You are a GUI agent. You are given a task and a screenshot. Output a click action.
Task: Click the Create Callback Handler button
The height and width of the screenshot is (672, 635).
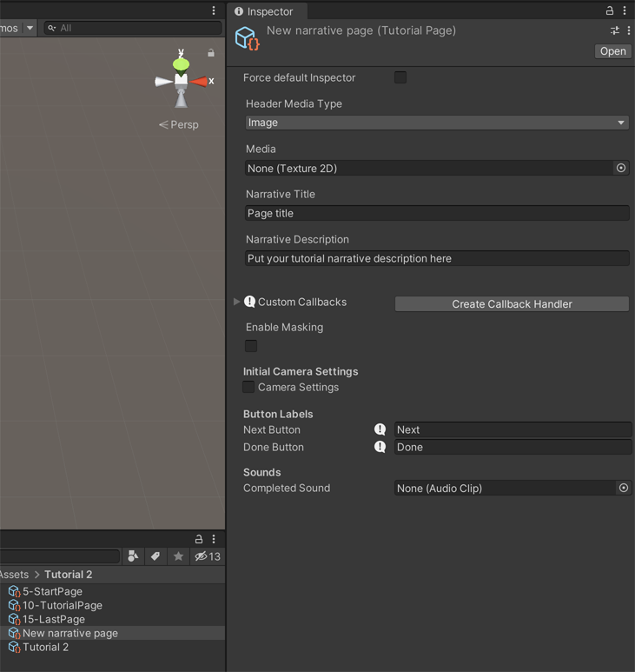click(x=512, y=304)
